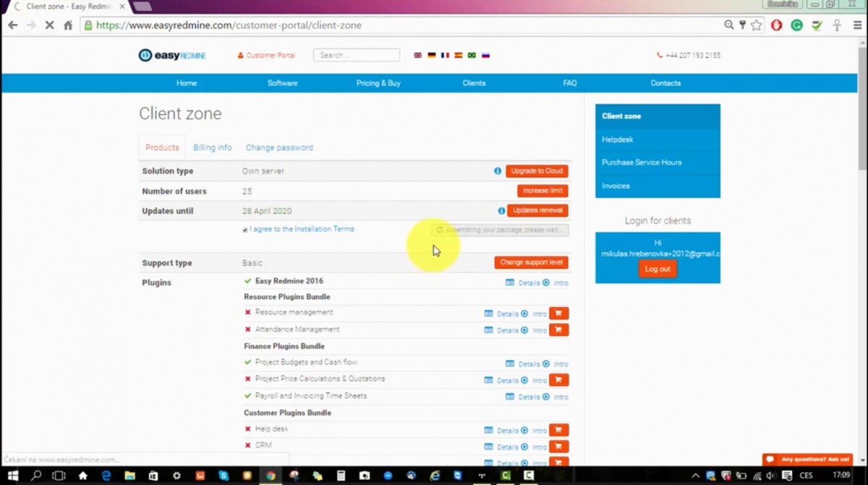The image size is (868, 485).
Task: Click inside the Search field
Action: coord(356,54)
